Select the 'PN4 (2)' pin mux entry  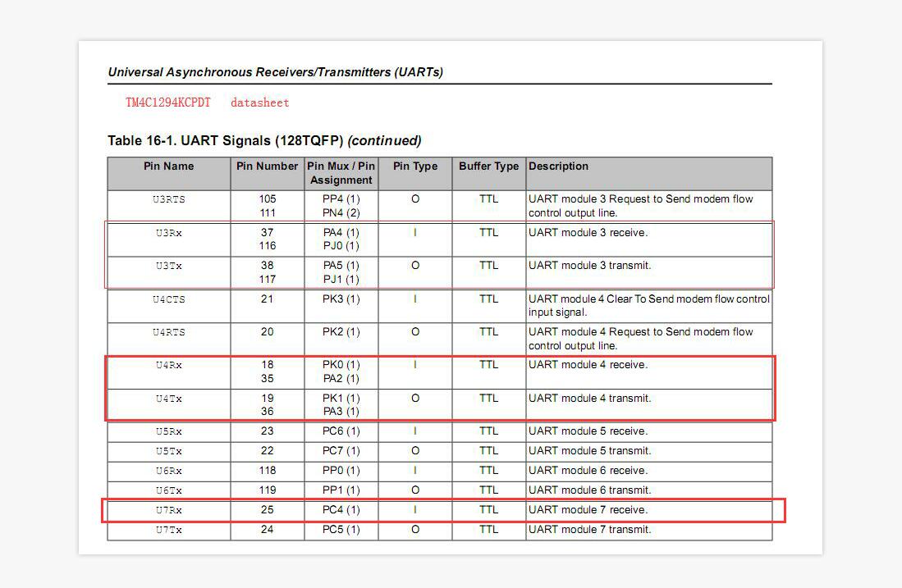pyautogui.click(x=341, y=212)
